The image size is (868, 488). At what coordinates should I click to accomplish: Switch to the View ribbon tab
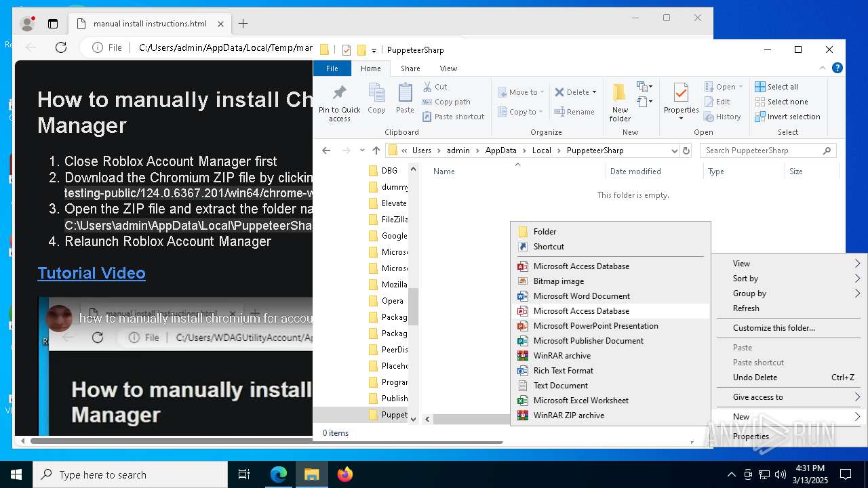448,68
